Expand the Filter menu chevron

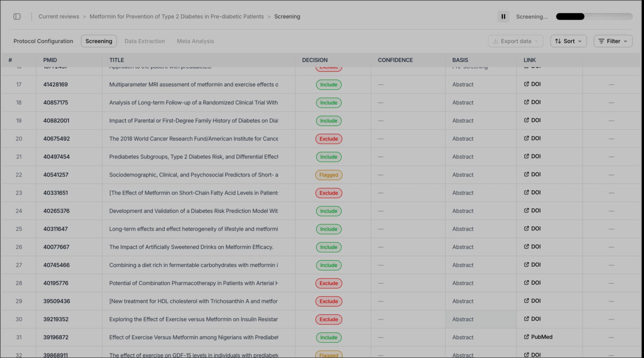click(x=626, y=41)
